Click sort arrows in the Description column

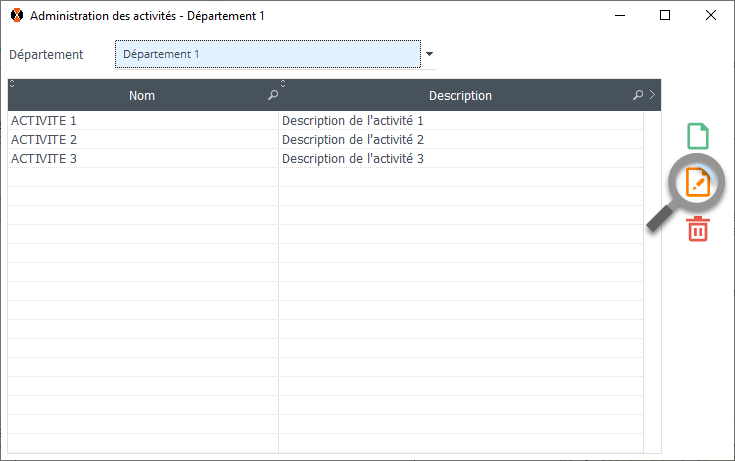(283, 84)
